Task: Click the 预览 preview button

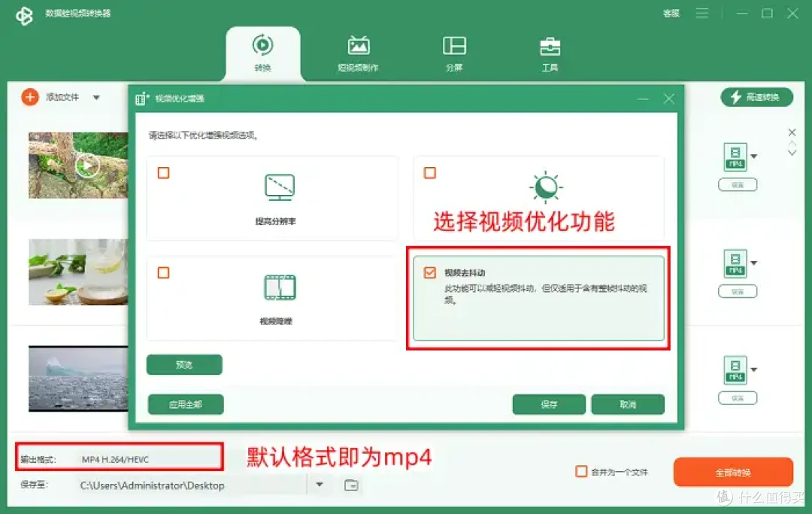Action: tap(184, 365)
